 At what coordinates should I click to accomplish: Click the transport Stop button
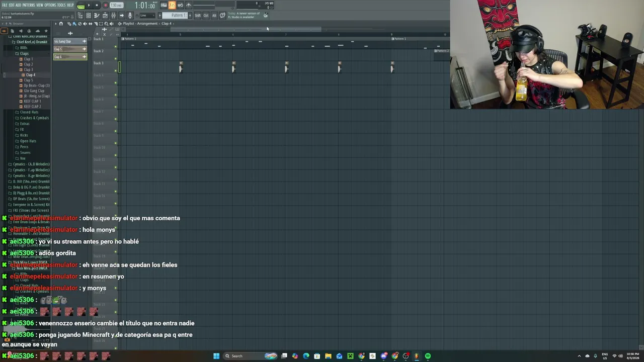tap(97, 6)
